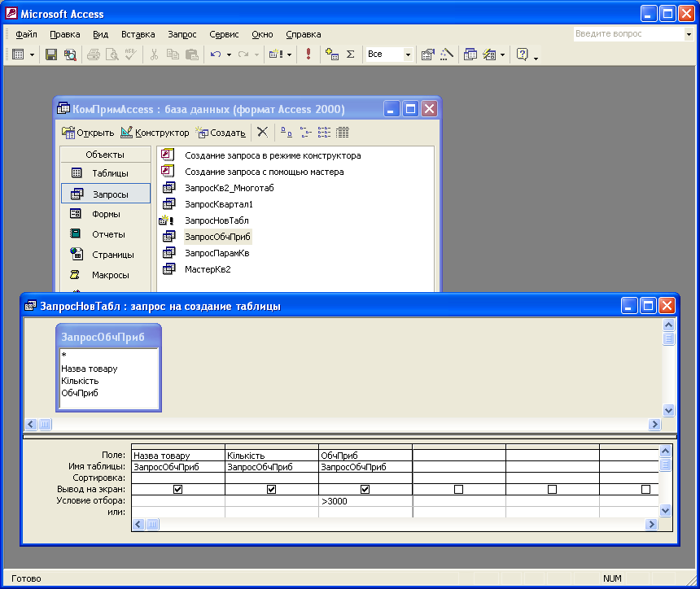Switch to the Details view icon
This screenshot has width=700, height=589.
[x=343, y=132]
